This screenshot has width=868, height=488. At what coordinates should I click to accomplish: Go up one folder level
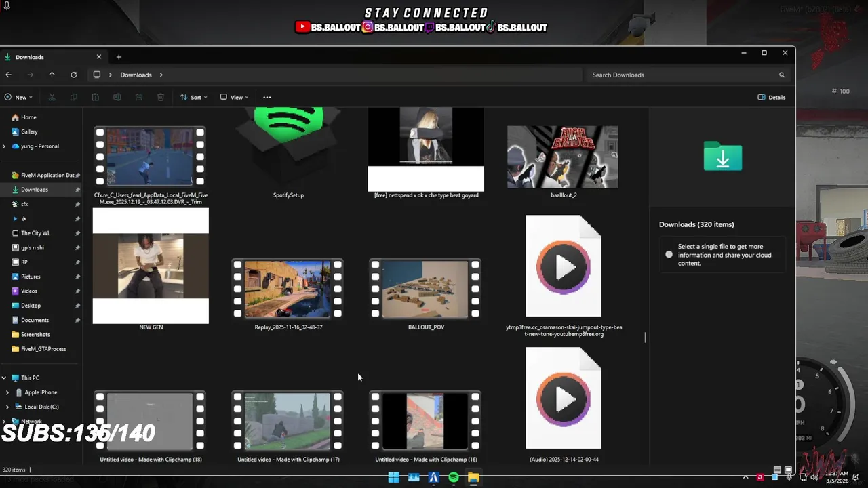tap(52, 75)
